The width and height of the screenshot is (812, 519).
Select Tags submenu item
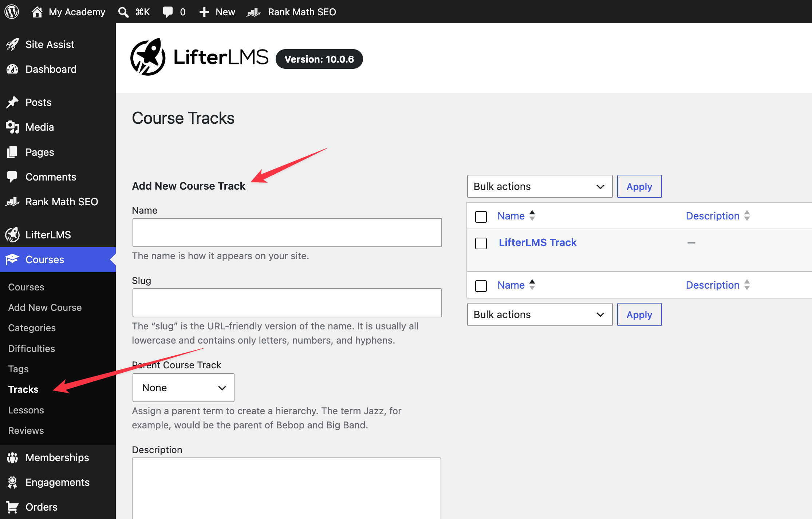coord(18,369)
